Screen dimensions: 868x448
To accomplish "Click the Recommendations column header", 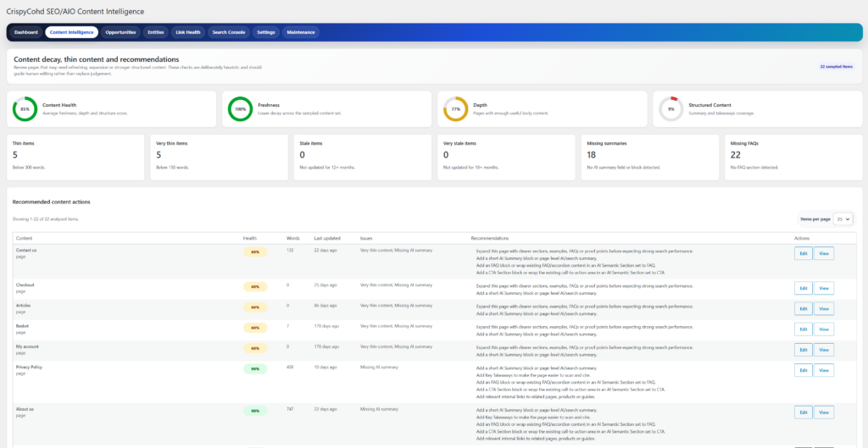I will pos(490,238).
